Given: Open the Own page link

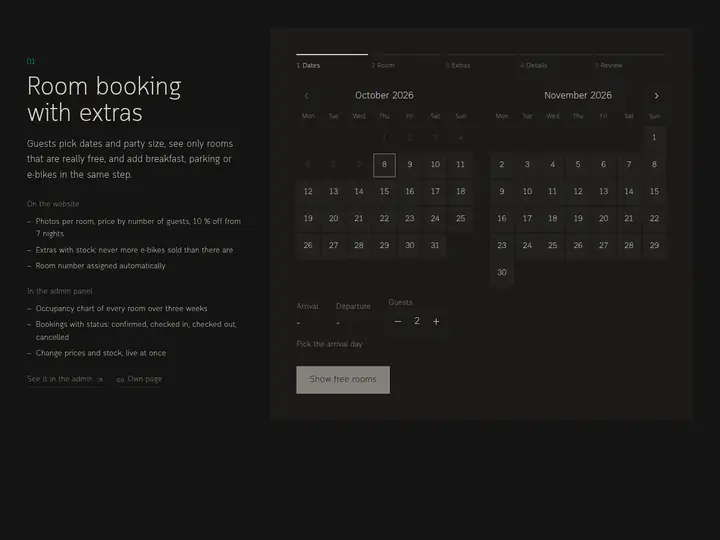Looking at the screenshot, I should 139,379.
